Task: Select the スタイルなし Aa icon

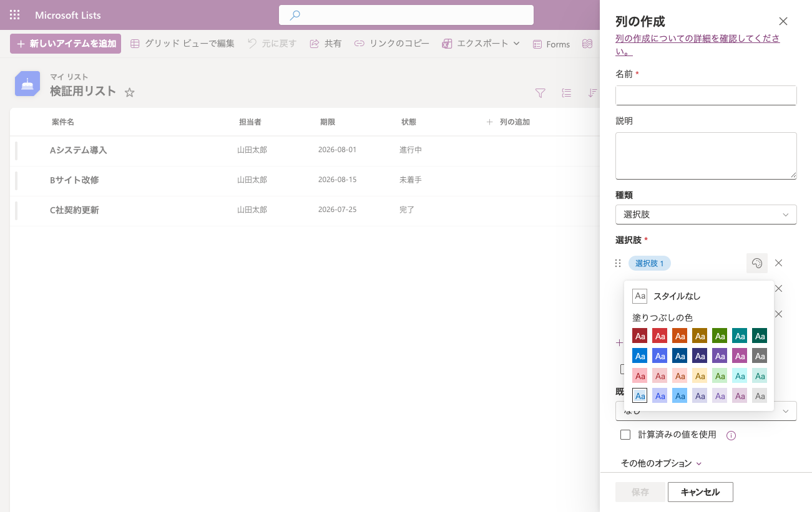Action: pos(640,296)
